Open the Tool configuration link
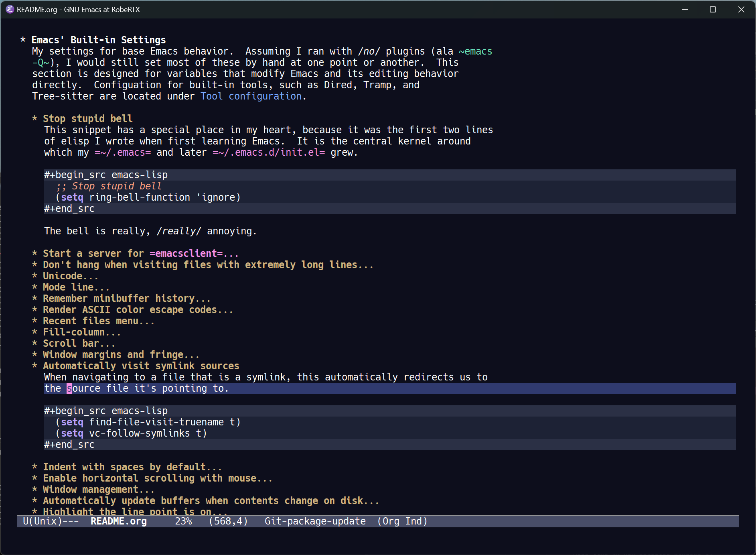Image resolution: width=756 pixels, height=555 pixels. [251, 96]
